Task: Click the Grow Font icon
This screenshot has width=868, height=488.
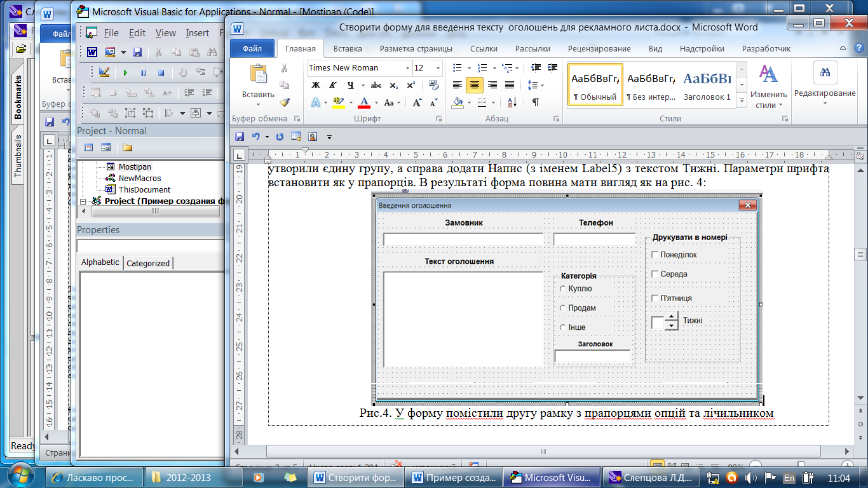Action: tap(417, 102)
